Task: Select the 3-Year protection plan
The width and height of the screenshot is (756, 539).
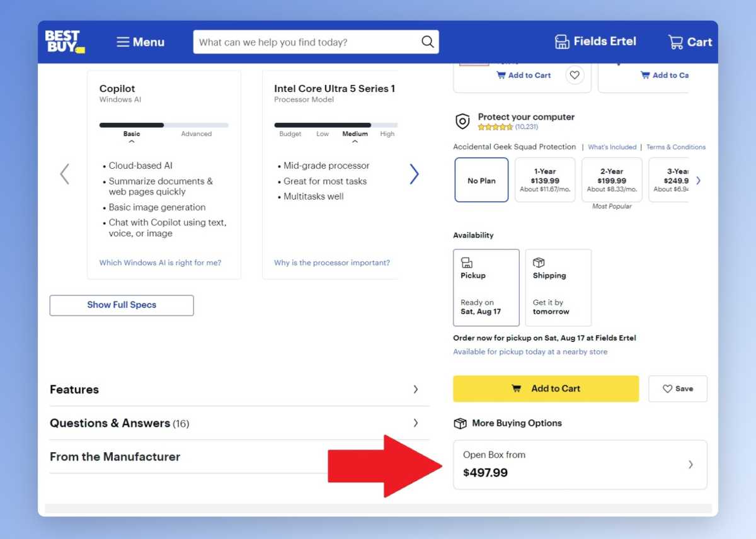Action: point(669,180)
